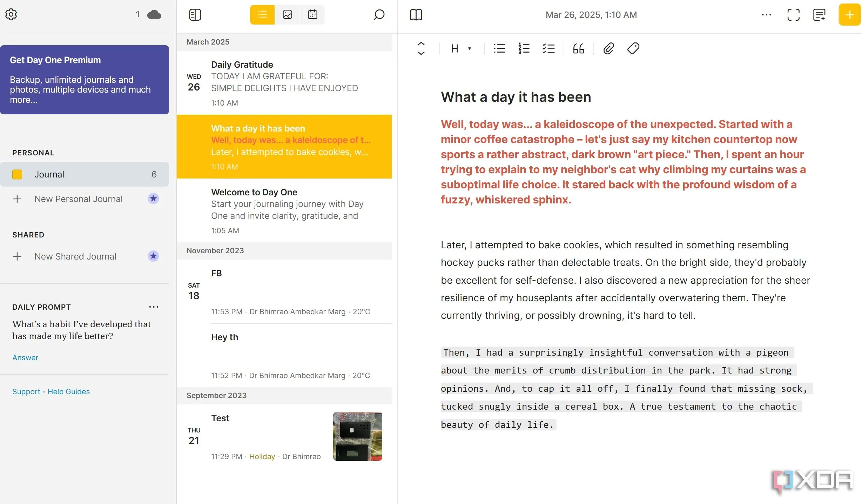862x504 pixels.
Task: Open the entry templates icon
Action: point(819,15)
